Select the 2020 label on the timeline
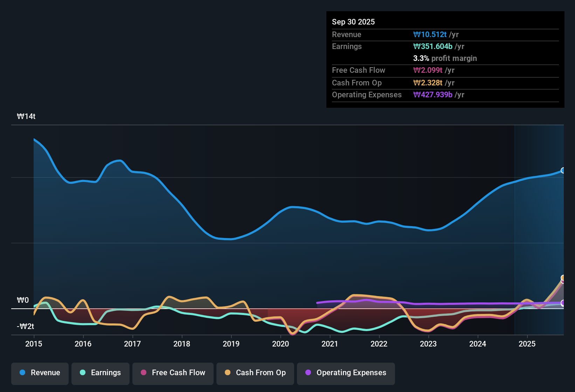 [x=280, y=344]
